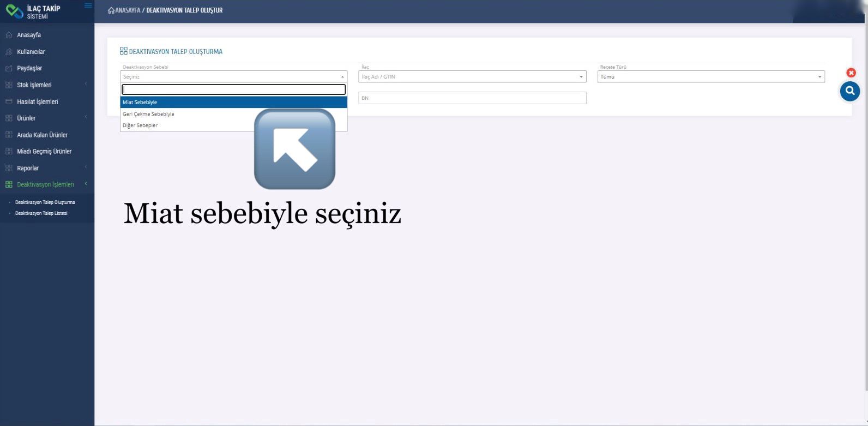This screenshot has width=868, height=426.
Task: Open the Reçete Türü dropdown
Action: pyautogui.click(x=710, y=77)
